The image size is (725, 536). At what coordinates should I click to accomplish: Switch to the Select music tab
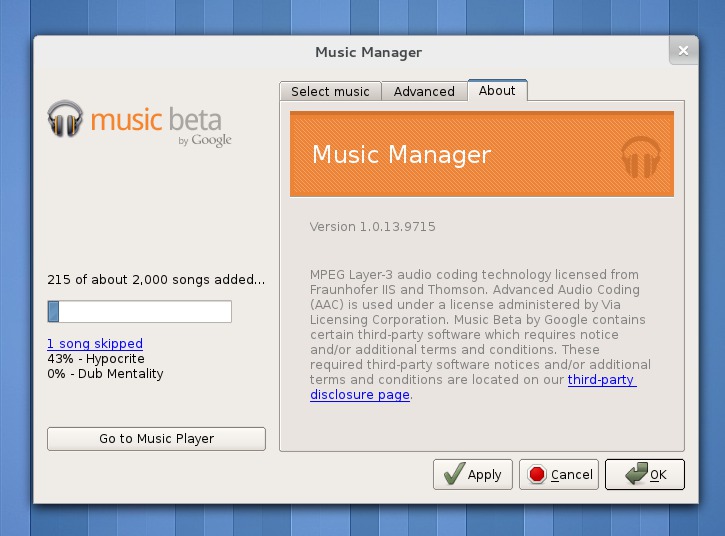pos(330,91)
